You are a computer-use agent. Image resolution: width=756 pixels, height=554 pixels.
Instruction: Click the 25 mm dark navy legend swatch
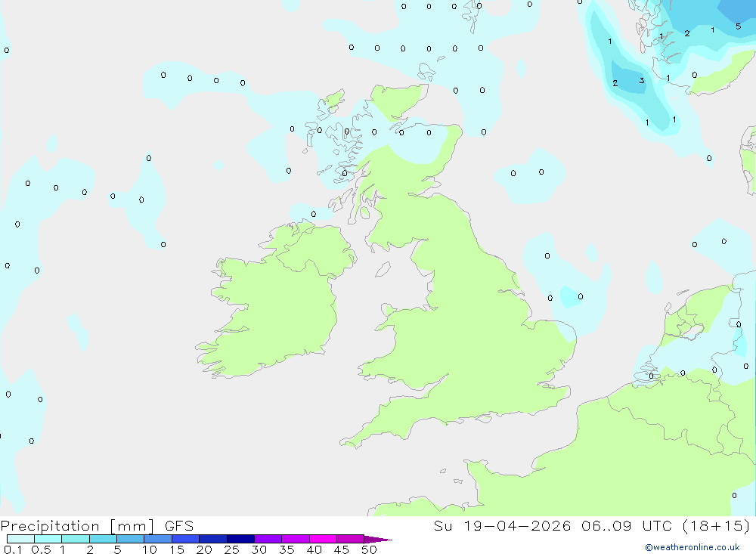coord(240,539)
